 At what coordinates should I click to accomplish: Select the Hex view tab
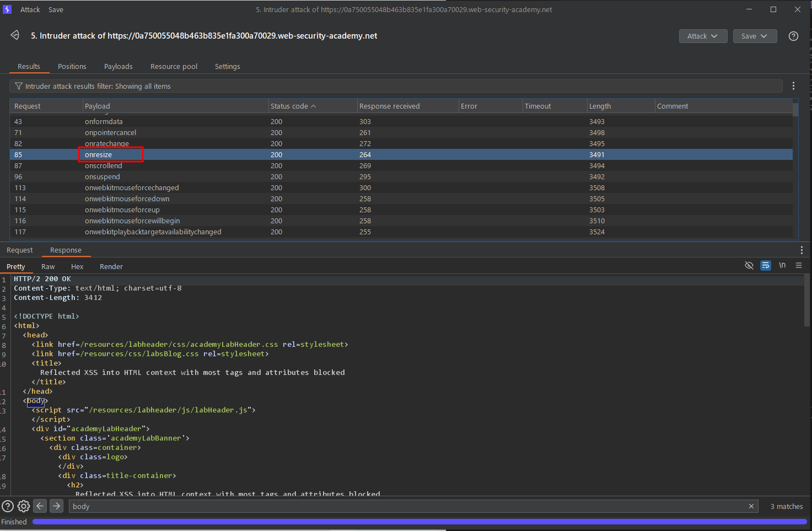click(77, 266)
